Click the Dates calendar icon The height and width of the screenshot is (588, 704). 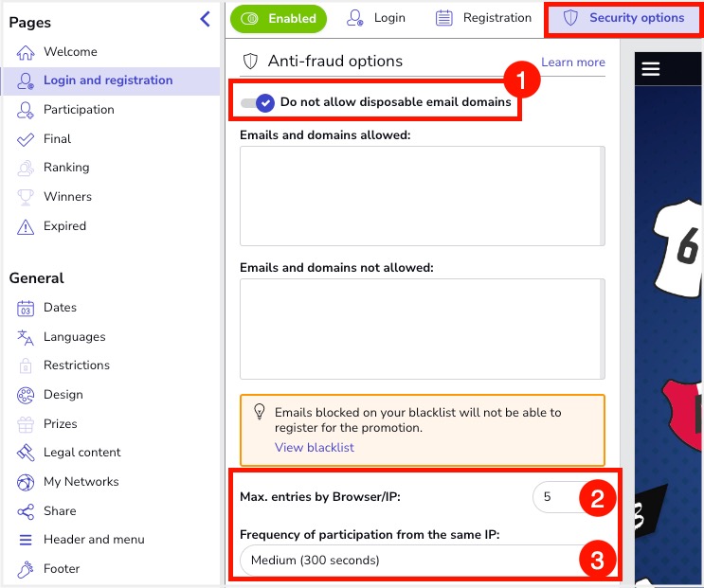(x=26, y=308)
